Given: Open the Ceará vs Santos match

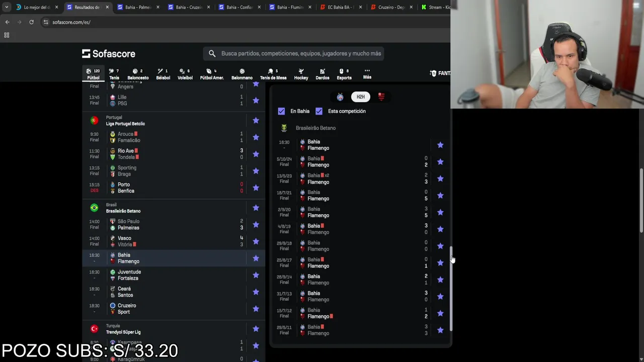Looking at the screenshot, I should 174,292.
